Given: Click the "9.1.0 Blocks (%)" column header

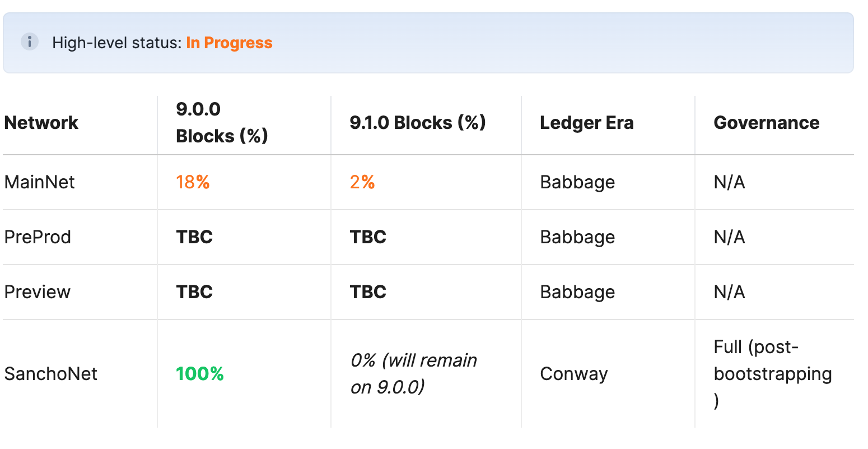Looking at the screenshot, I should 417,123.
